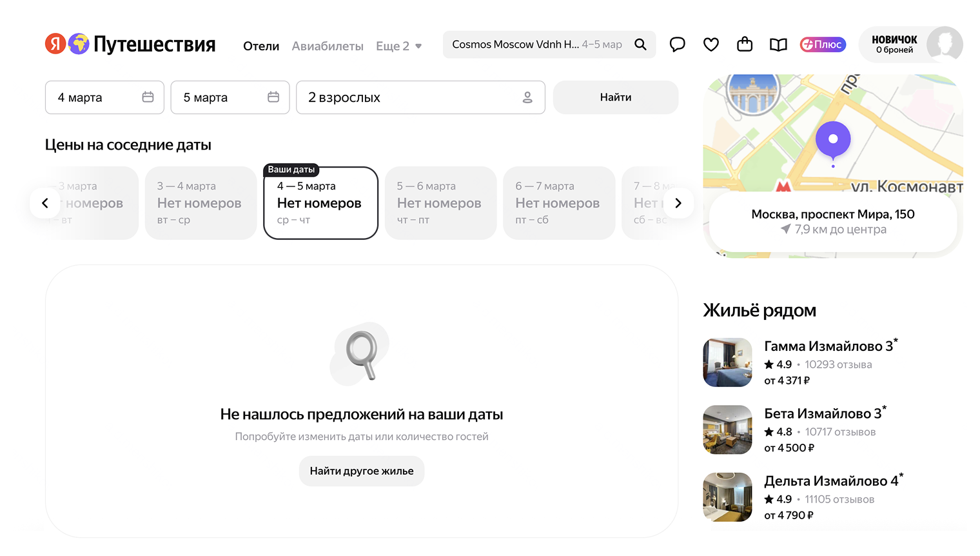980x556 pixels.
Task: Click Найти другое жилье button
Action: [361, 471]
